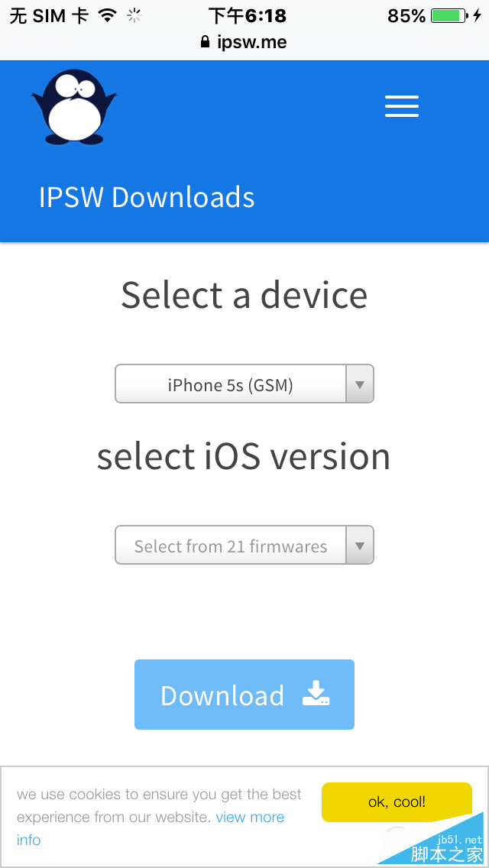The width and height of the screenshot is (489, 868).
Task: Tap the IPSW Downloads header title
Action: point(147,197)
